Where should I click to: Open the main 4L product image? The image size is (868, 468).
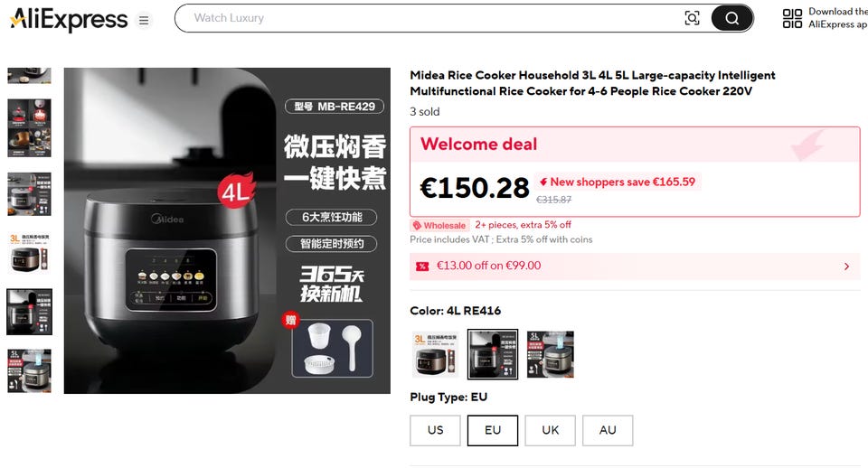tap(227, 230)
